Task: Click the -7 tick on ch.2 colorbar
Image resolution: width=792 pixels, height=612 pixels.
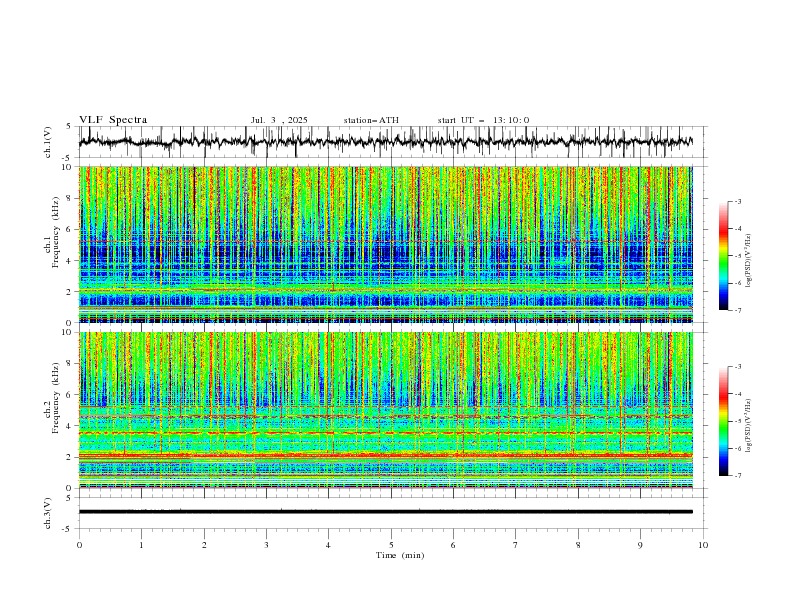Action: click(x=738, y=476)
